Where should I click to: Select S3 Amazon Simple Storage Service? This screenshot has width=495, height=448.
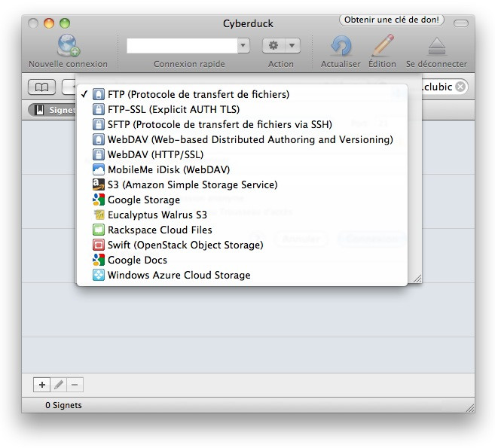tap(192, 184)
